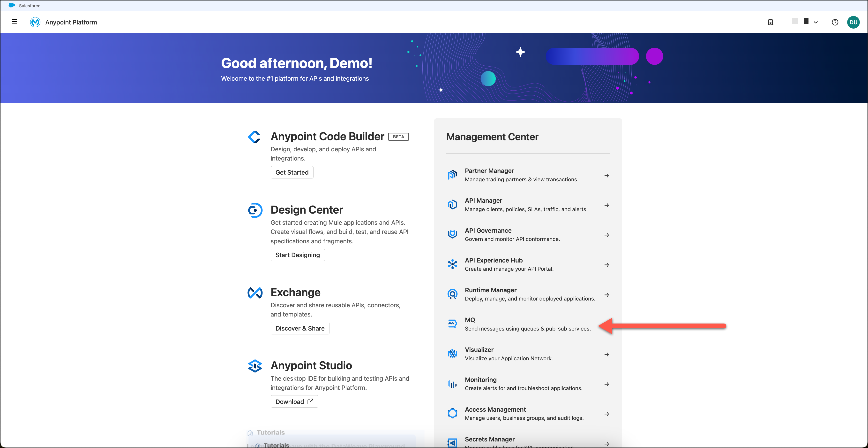Click the Anypoint Studio heading
The image size is (868, 448).
311,365
